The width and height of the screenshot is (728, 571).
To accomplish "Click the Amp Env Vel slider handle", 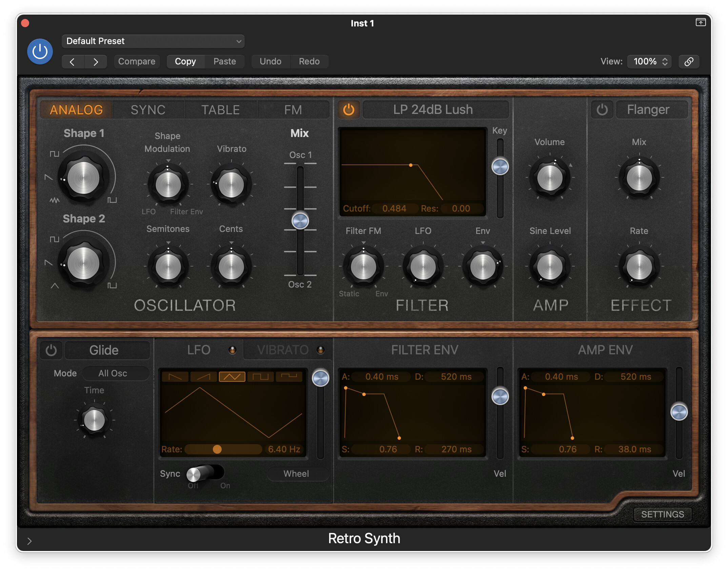I will point(679,412).
